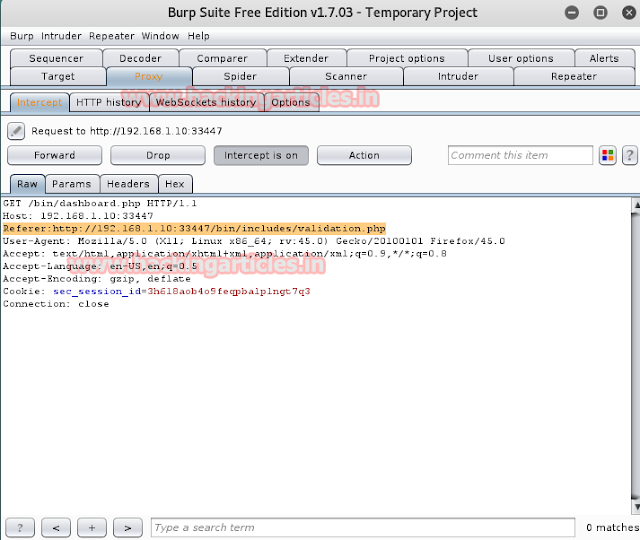Switch to the Sequencer tab
Screen dimensions: 640x540
tap(56, 58)
